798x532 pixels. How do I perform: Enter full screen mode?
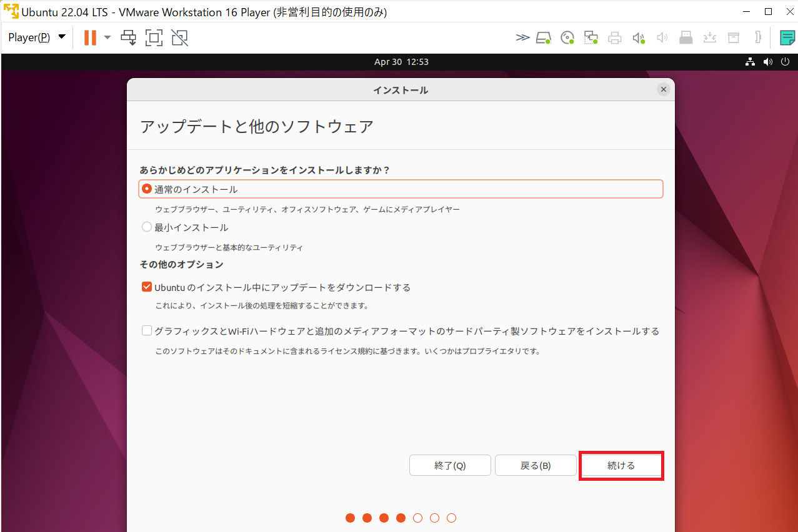(154, 37)
